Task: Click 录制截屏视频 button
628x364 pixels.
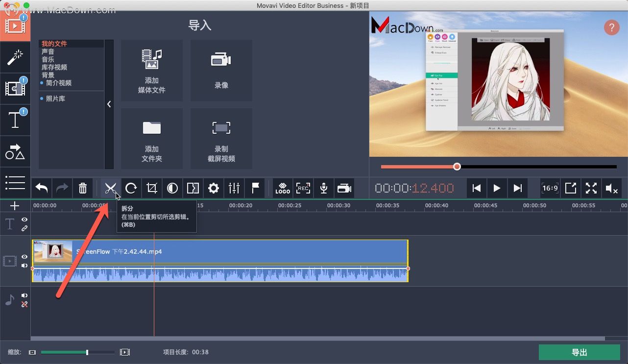Action: 221,139
